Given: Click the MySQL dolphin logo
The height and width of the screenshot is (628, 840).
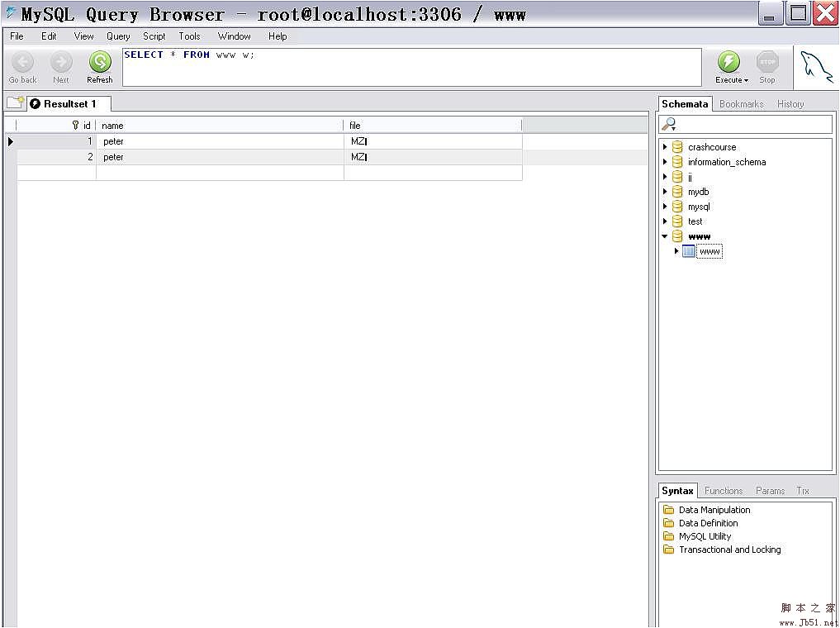Looking at the screenshot, I should click(816, 67).
